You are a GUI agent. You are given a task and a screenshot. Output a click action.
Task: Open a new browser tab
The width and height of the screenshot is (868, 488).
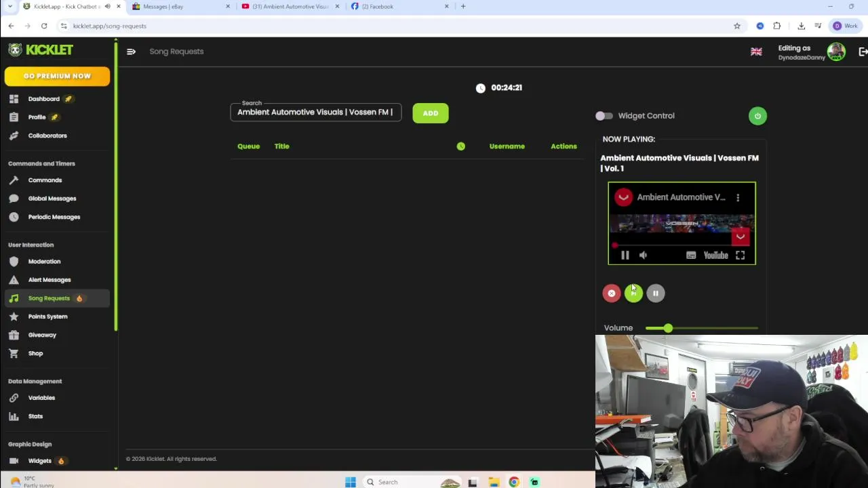[x=463, y=7]
